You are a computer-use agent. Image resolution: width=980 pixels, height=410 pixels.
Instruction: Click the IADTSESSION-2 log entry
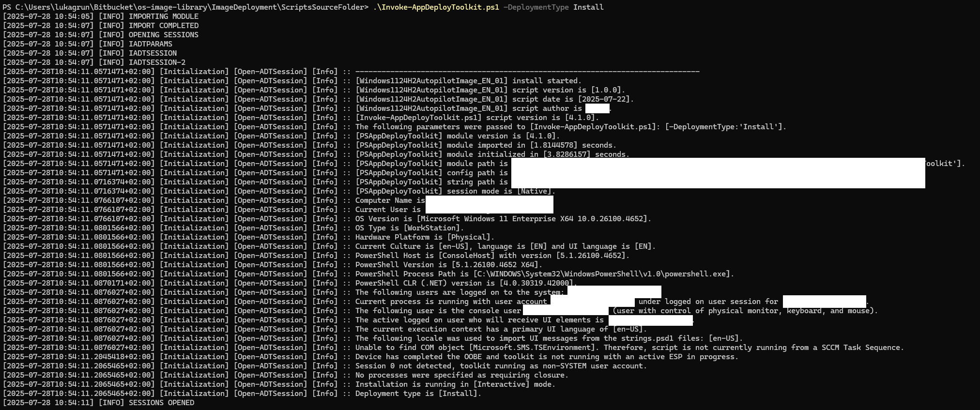(x=157, y=62)
